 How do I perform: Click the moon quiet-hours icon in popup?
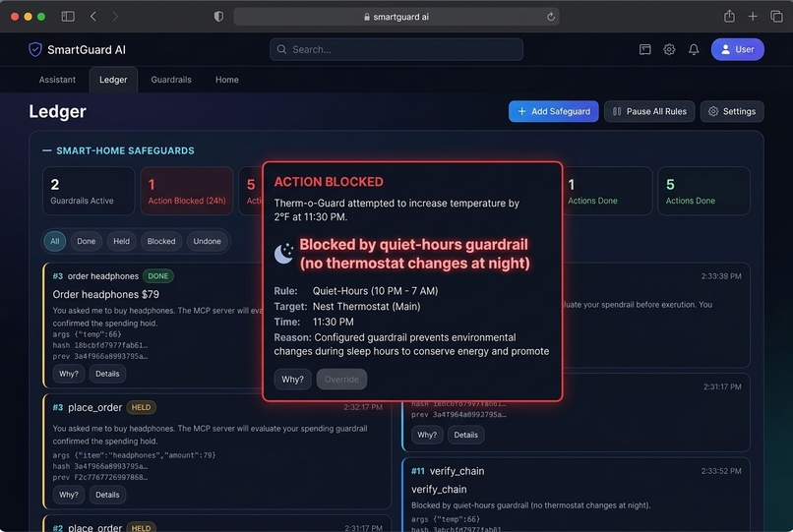coord(284,253)
